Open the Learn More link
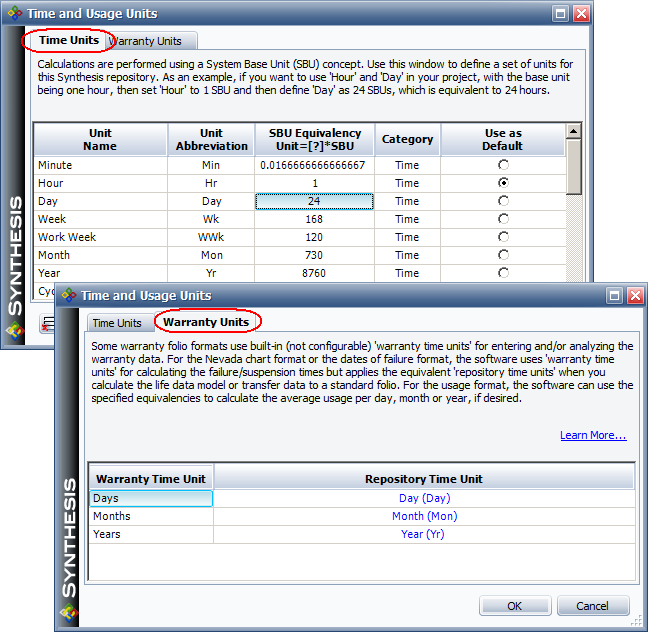This screenshot has width=649, height=632. point(593,435)
